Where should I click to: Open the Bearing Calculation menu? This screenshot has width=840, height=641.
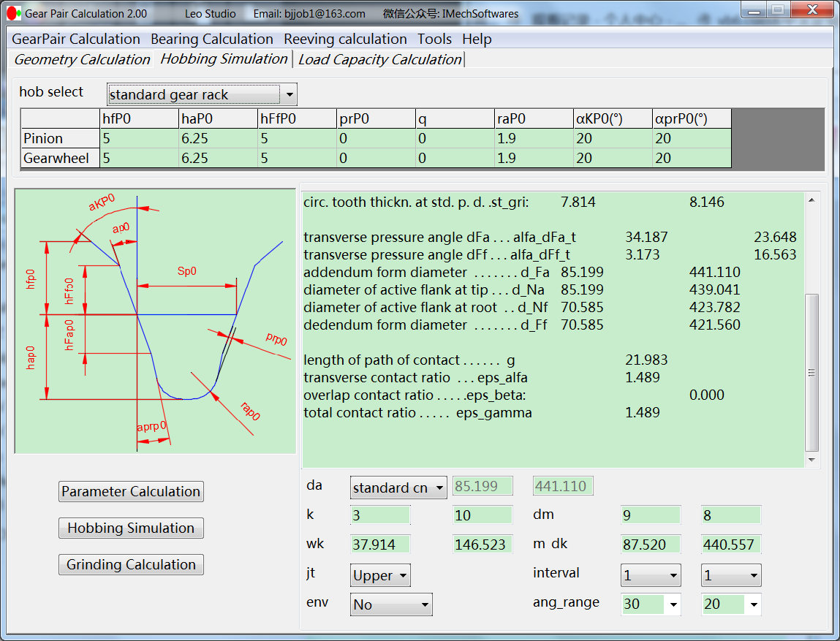pos(211,39)
